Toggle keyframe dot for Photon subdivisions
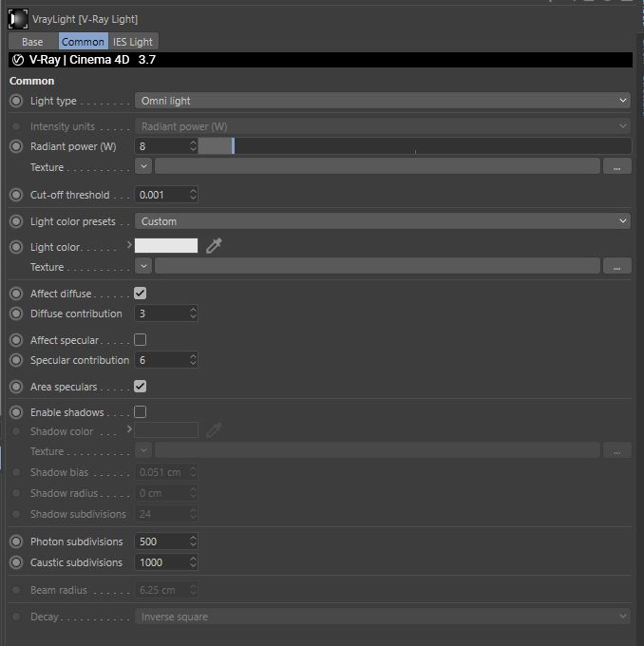Screen dimensions: 644x646 pos(16,541)
